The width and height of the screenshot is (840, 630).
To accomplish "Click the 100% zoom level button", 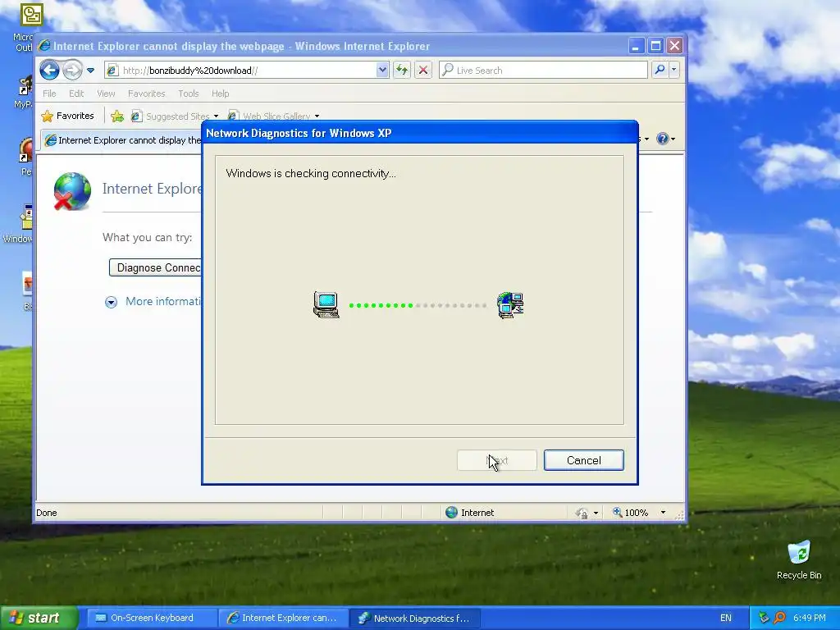I will tap(631, 513).
